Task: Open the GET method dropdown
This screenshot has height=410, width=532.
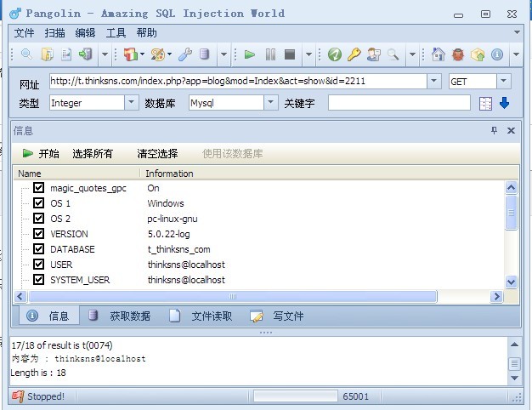Action: click(x=503, y=81)
